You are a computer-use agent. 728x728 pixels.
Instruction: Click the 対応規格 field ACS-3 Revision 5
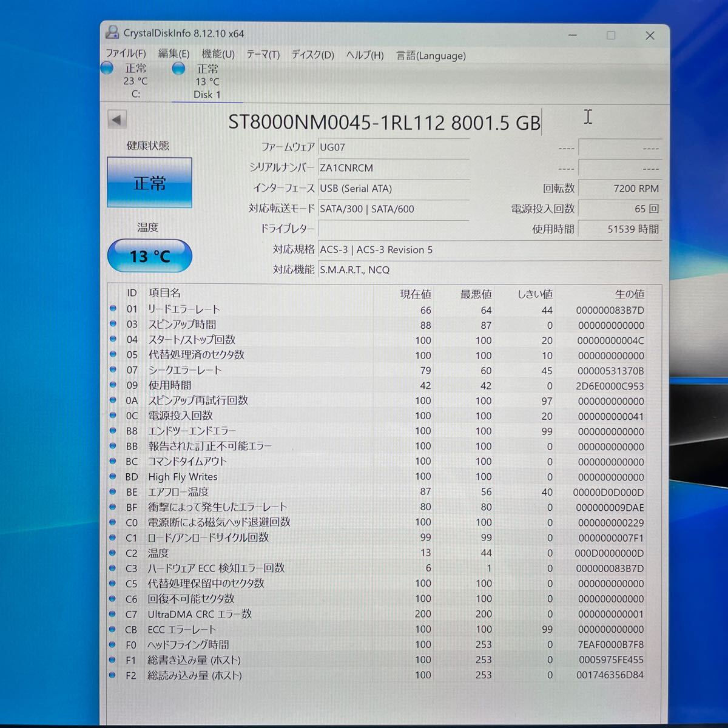[x=490, y=249]
